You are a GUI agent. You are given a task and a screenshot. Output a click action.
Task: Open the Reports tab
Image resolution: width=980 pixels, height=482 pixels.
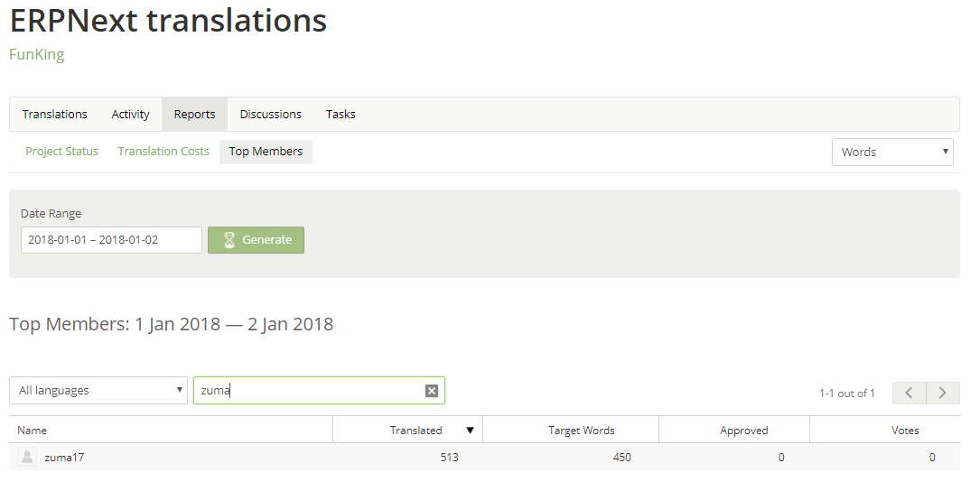[194, 115]
